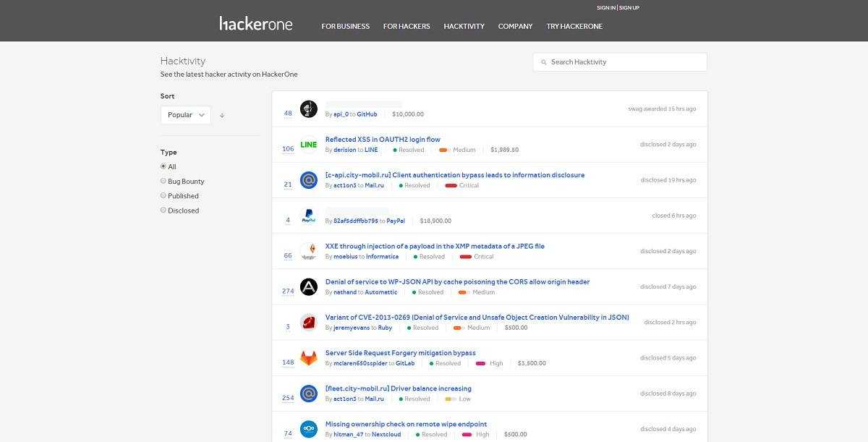The image size is (868, 442).
Task: View hacker profile derision
Action: (345, 150)
